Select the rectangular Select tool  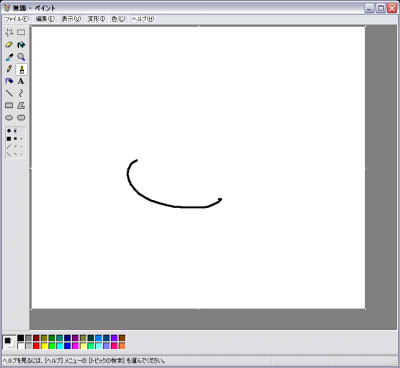(21, 32)
